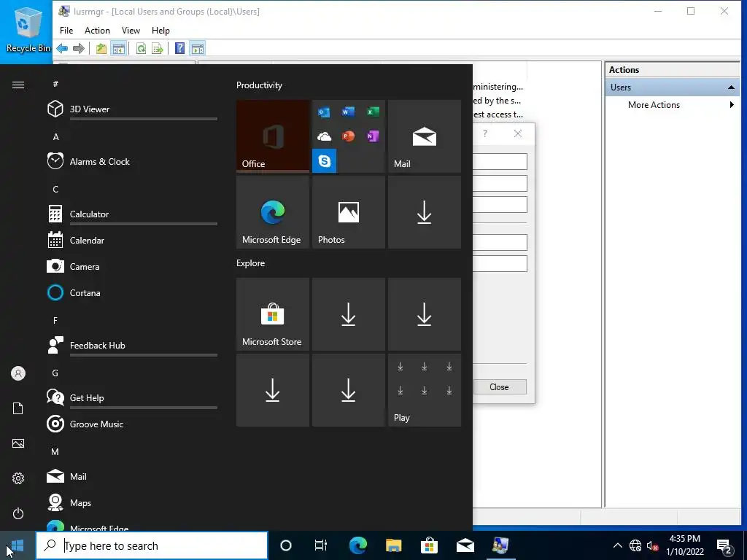Viewport: 747px width, 560px height.
Task: Expand the Start menu hamburger navigation
Action: click(18, 85)
